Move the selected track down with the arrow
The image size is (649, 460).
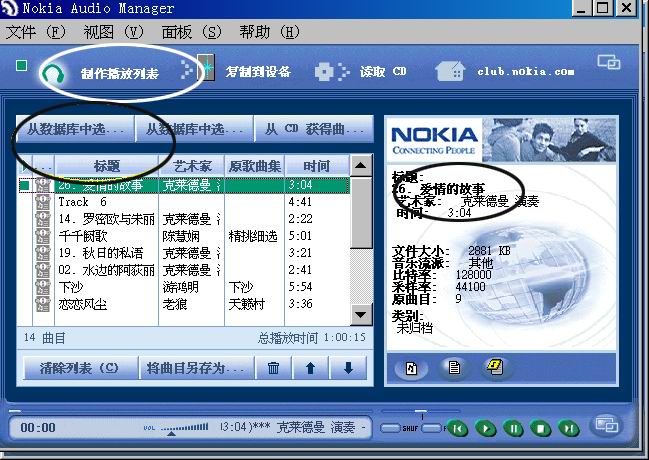[348, 368]
